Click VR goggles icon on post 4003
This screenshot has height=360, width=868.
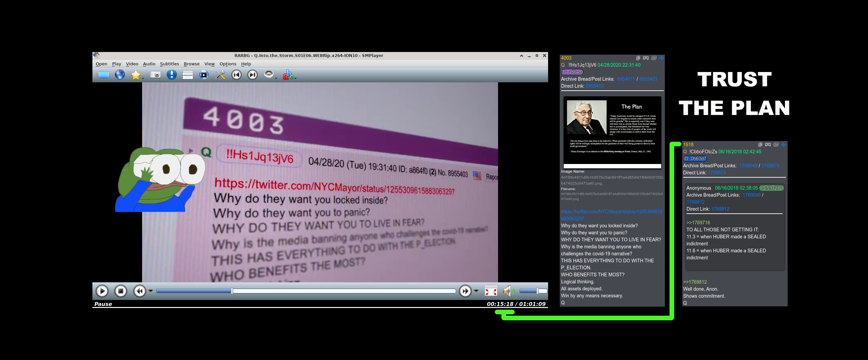(x=645, y=58)
